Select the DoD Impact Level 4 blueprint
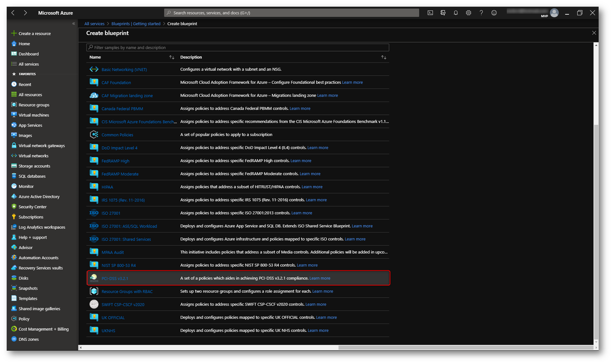The height and width of the screenshot is (364, 612). click(119, 148)
